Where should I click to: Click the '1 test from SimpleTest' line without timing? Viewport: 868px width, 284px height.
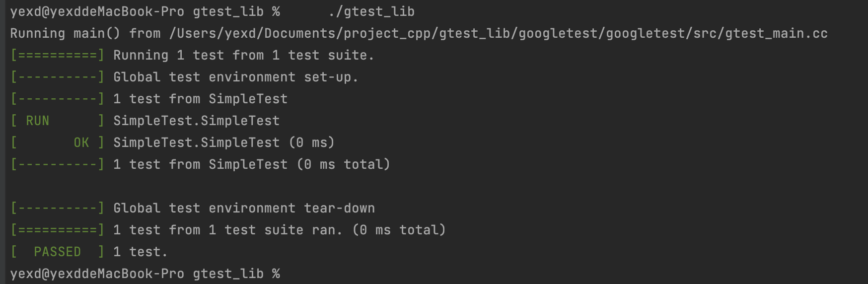click(201, 99)
